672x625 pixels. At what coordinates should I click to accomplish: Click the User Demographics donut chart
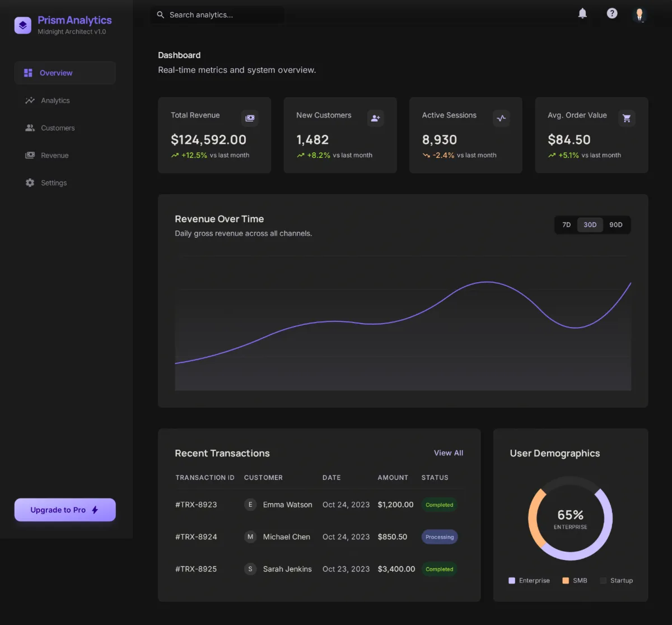570,518
